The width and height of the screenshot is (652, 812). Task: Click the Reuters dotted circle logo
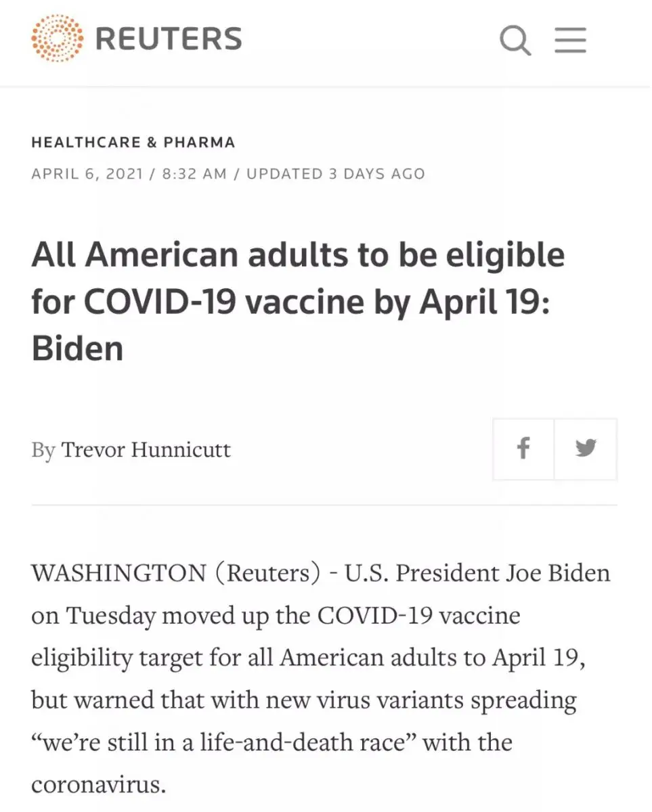(x=58, y=39)
